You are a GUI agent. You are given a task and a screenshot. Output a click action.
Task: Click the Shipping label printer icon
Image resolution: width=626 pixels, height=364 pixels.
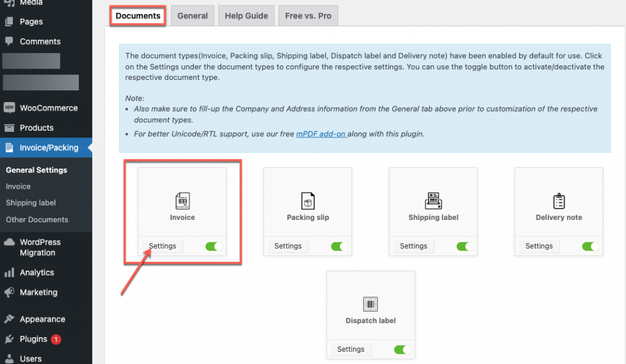tap(433, 201)
